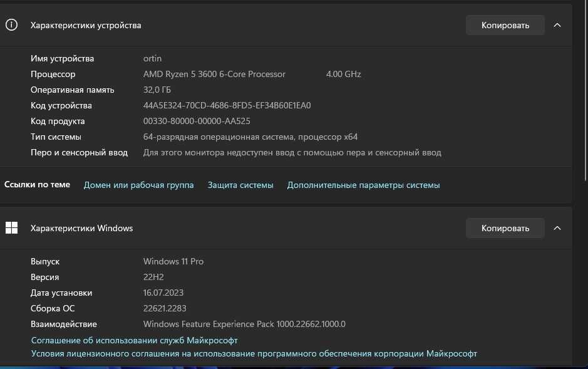This screenshot has width=588, height=369.
Task: Click the 4.00 GHz value
Action: [x=344, y=75]
